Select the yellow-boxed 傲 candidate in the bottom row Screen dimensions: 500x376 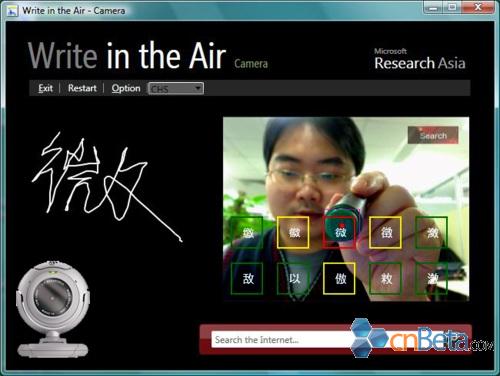(x=339, y=278)
